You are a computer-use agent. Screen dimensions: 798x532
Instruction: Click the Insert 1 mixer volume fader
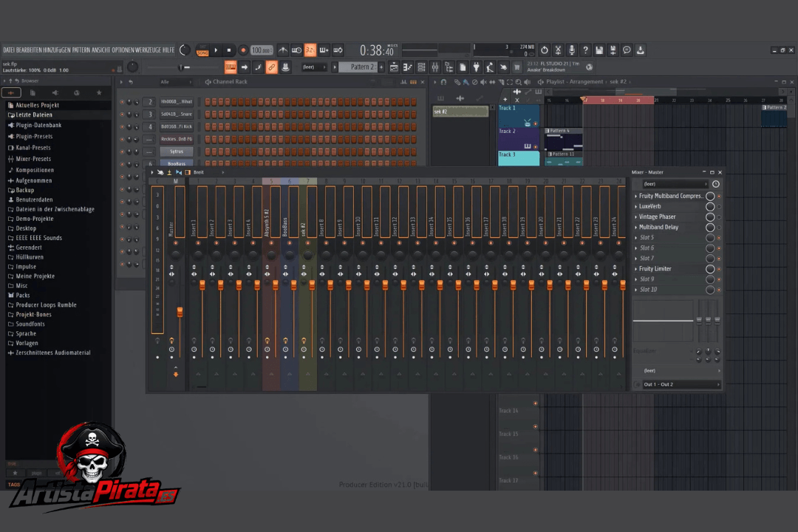click(x=202, y=285)
